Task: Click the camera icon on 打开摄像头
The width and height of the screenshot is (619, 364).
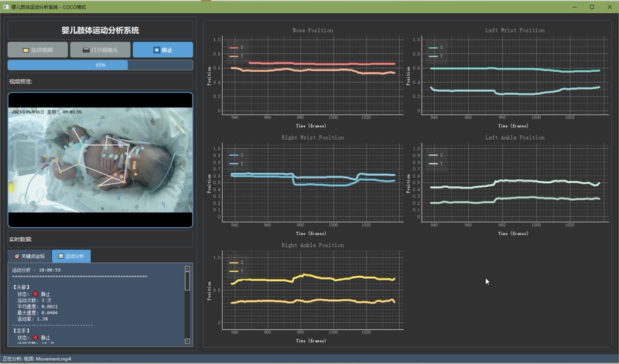Action: [x=86, y=50]
